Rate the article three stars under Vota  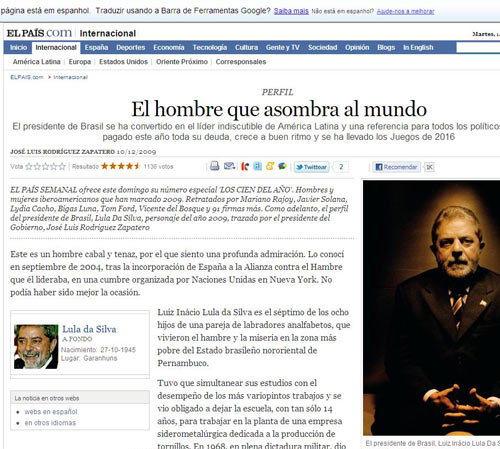(x=45, y=166)
